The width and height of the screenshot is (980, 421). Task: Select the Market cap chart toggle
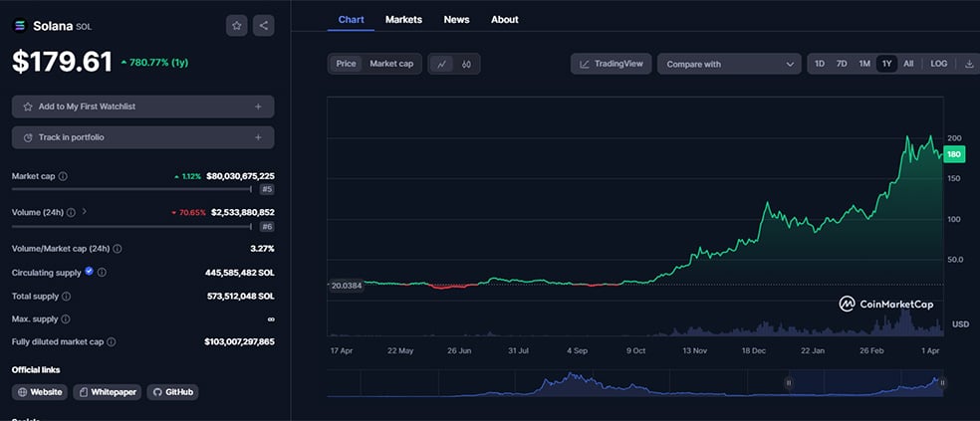(391, 64)
